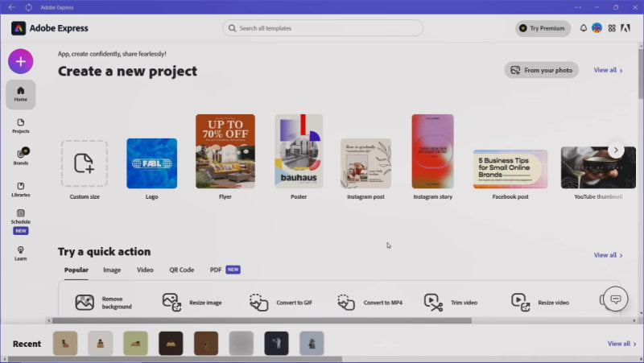Open the bauhaus Poster template
Viewport: 644px width, 363px height.
tap(299, 151)
